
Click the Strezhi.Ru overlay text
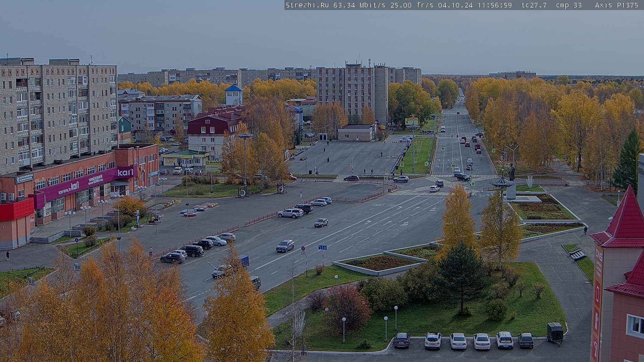tap(307, 5)
